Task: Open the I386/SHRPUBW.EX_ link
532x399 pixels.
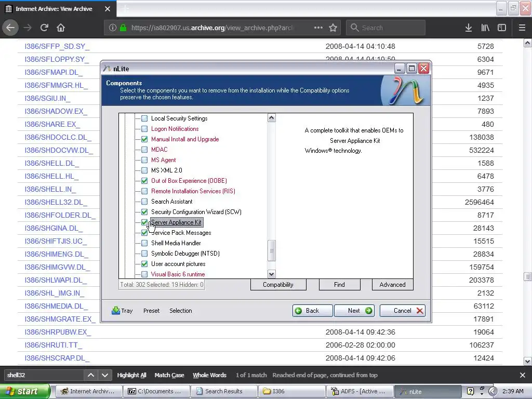Action: (x=58, y=332)
